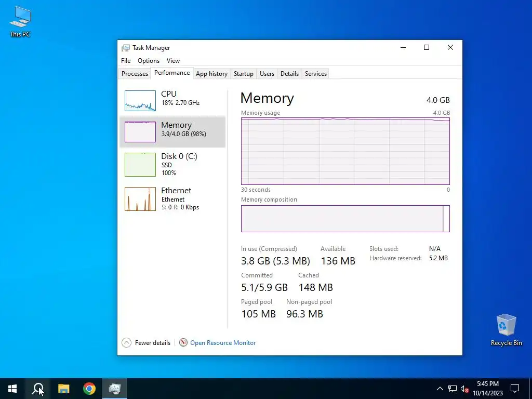Minimize the Task Manager window

coord(403,47)
